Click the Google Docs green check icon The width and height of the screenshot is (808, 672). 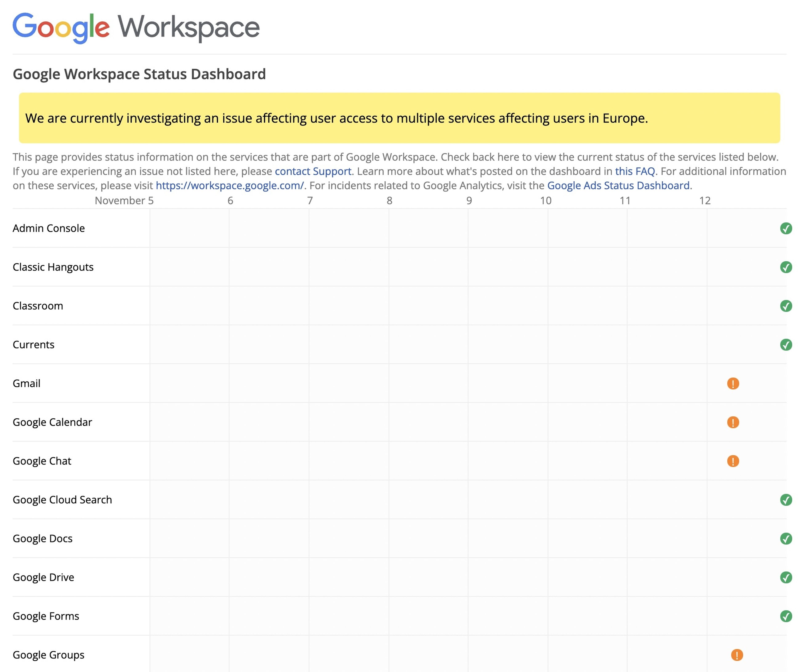click(786, 538)
